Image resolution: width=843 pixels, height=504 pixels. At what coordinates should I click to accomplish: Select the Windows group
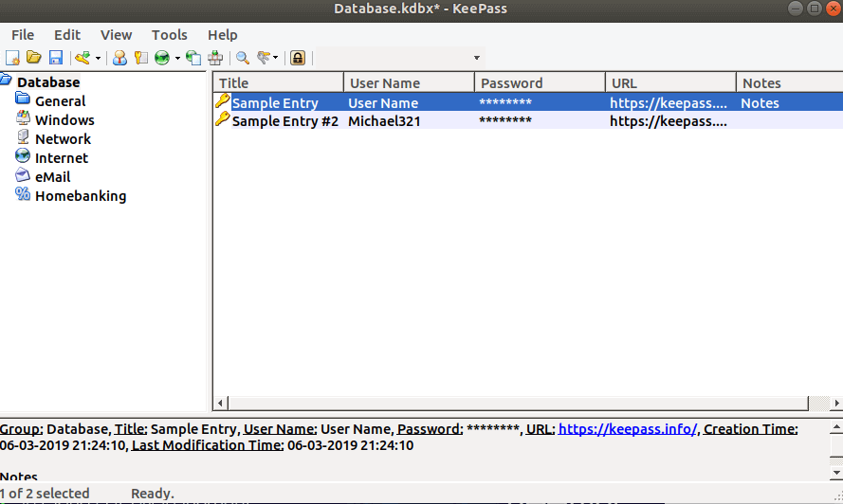point(64,119)
